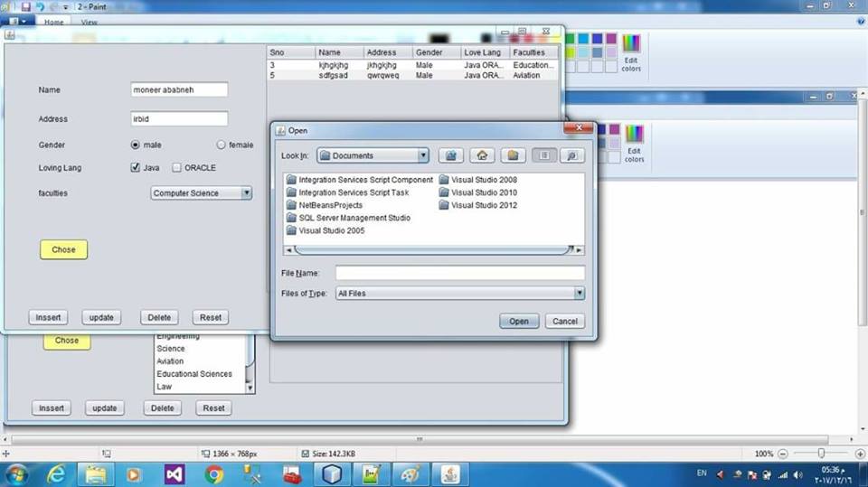
Task: Click the EN language indicator in tray
Action: [x=702, y=473]
